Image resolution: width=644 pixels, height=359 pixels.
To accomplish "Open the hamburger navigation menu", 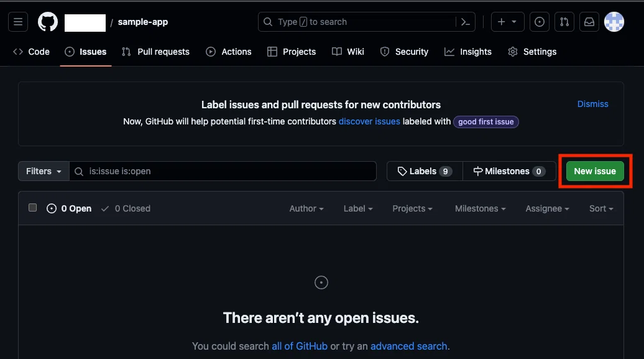I will point(18,22).
